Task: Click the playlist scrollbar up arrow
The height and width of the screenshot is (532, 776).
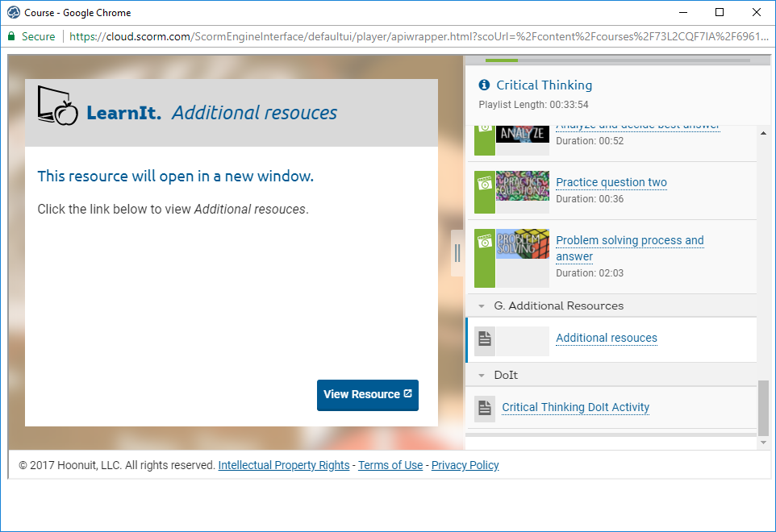Action: [x=763, y=133]
